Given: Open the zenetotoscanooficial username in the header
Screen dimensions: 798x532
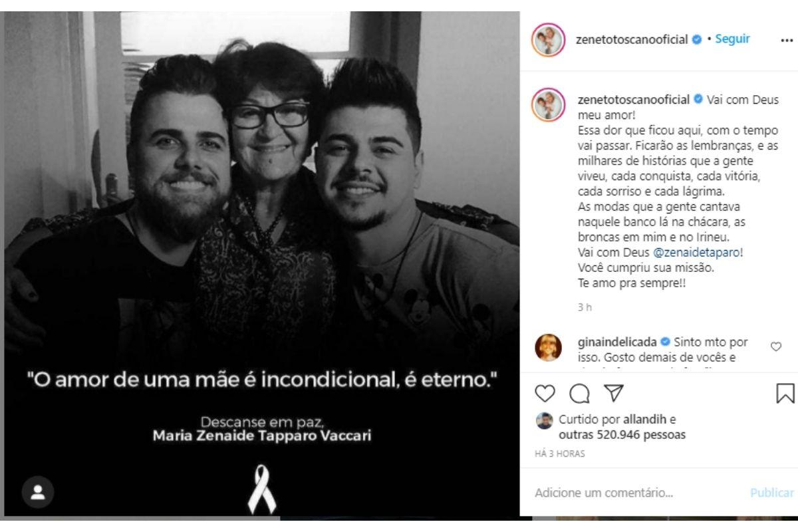Looking at the screenshot, I should (631, 39).
